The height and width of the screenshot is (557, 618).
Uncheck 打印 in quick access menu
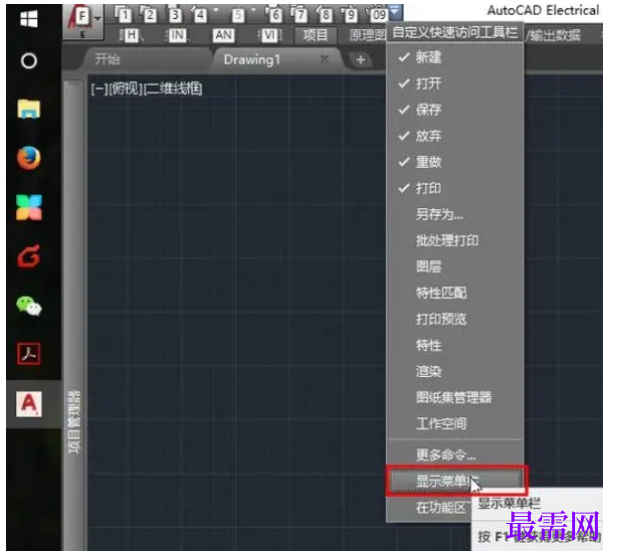point(455,188)
